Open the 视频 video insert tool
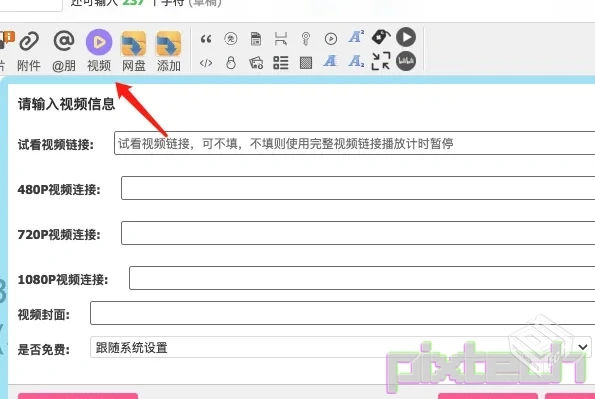The width and height of the screenshot is (595, 399). [99, 50]
